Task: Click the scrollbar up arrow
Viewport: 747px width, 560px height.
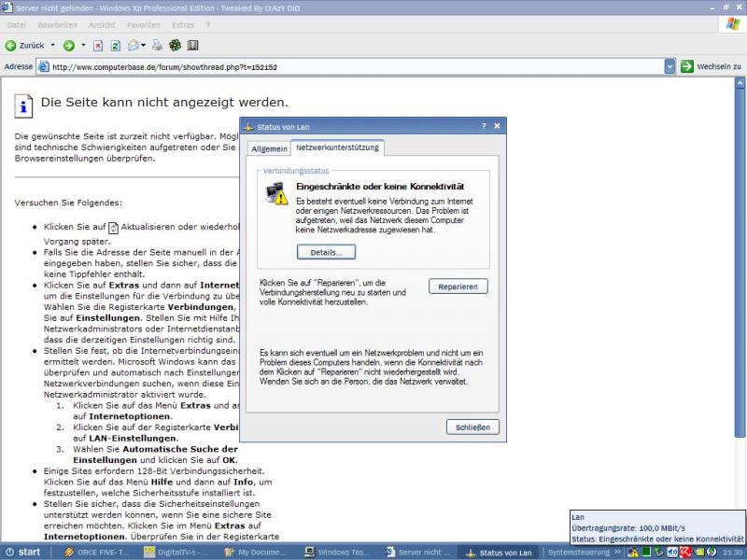Action: pyautogui.click(x=740, y=83)
